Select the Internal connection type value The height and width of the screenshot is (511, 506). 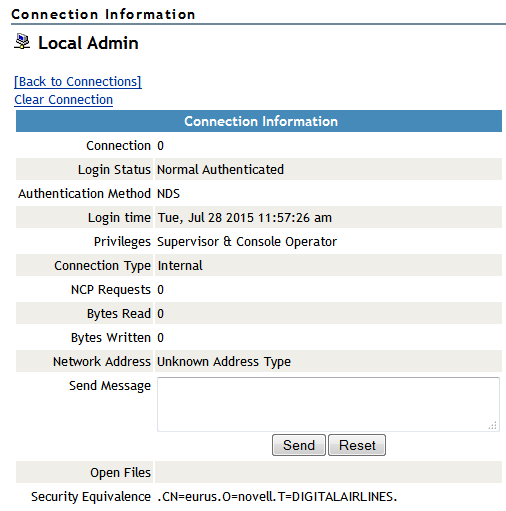click(180, 266)
